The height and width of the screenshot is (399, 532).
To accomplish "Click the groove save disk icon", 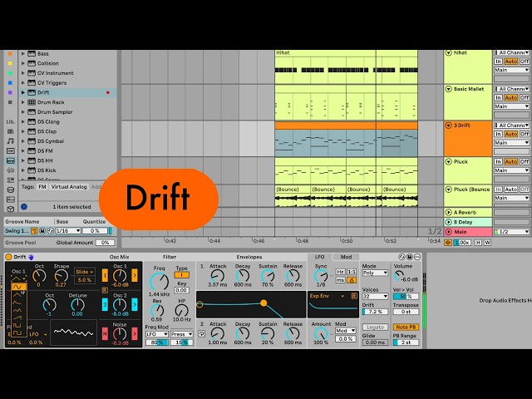I will (42, 231).
